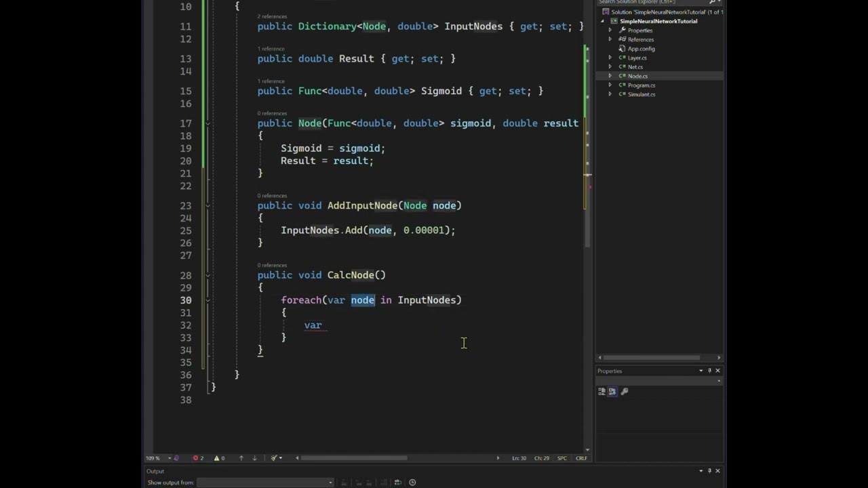Expand the References tree node
This screenshot has width=868, height=488.
click(x=610, y=39)
